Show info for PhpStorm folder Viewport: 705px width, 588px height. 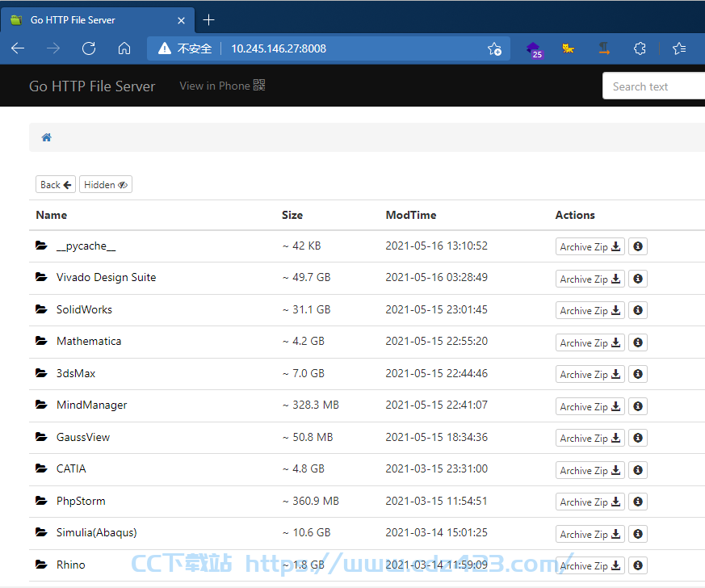click(637, 502)
